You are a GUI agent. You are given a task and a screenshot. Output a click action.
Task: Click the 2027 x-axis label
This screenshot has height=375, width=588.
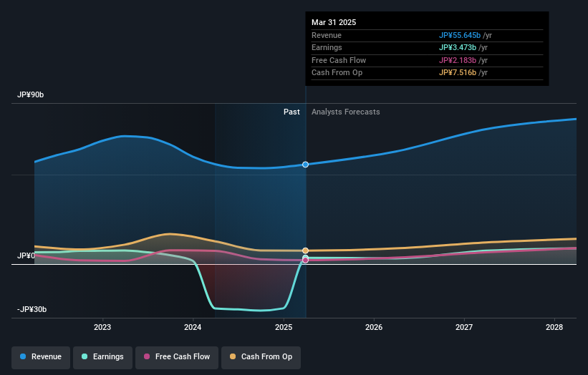464,328
